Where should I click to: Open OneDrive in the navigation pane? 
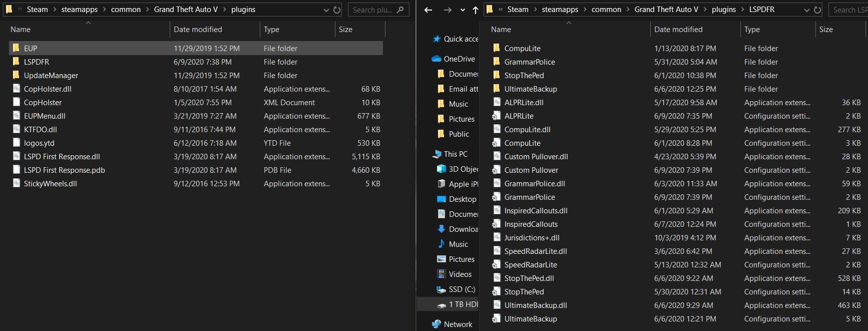(454, 59)
